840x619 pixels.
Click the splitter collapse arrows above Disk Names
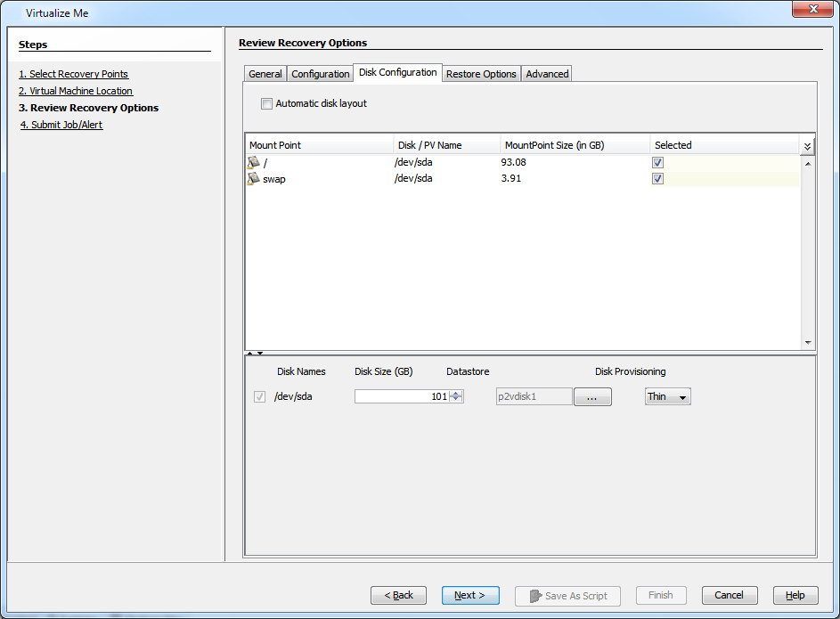point(255,354)
